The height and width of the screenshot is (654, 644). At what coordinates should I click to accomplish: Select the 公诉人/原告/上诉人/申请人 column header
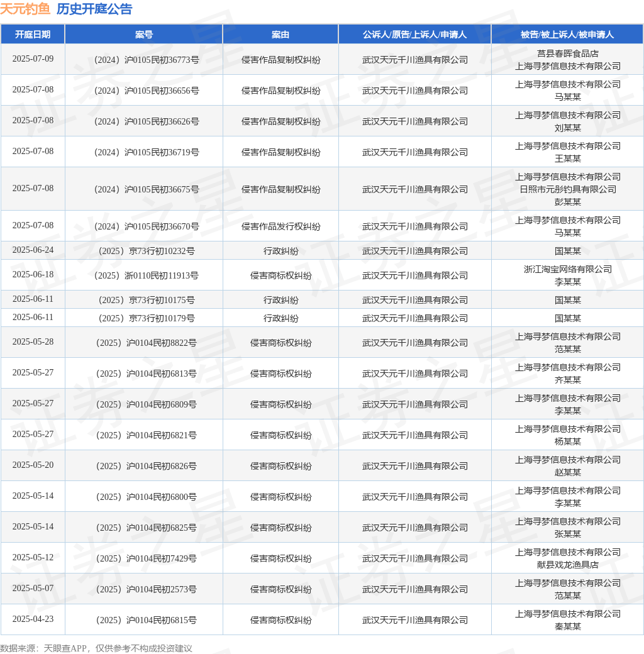click(x=414, y=34)
